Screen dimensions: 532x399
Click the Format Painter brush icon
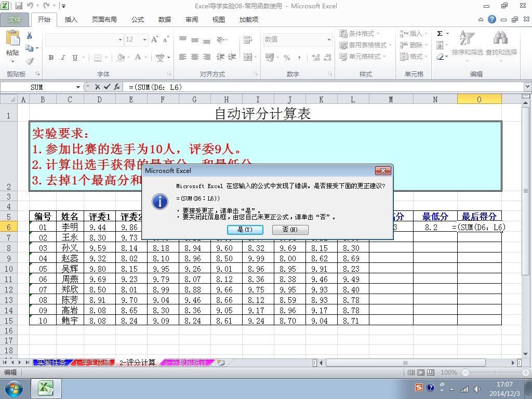[30, 61]
